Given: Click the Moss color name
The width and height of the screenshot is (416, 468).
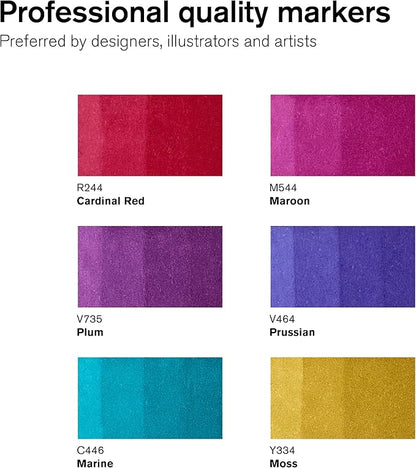Looking at the screenshot, I should click(x=283, y=463).
